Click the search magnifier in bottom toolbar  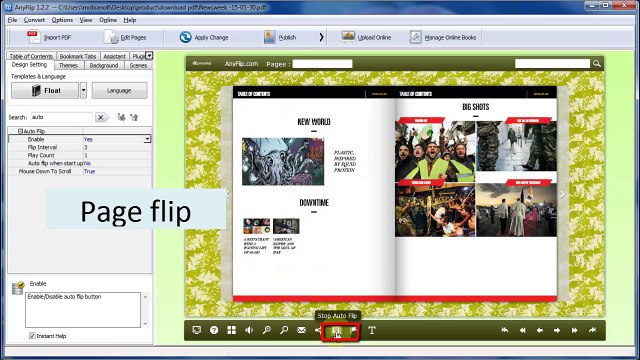click(x=284, y=330)
